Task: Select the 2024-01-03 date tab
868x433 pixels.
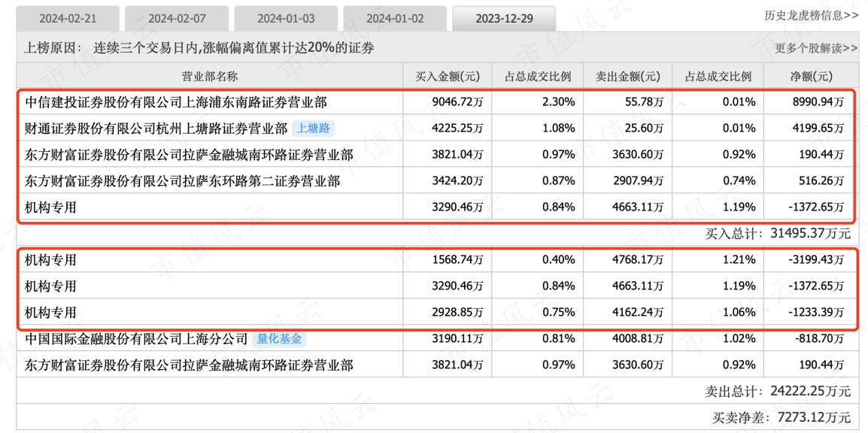Action: (x=286, y=19)
